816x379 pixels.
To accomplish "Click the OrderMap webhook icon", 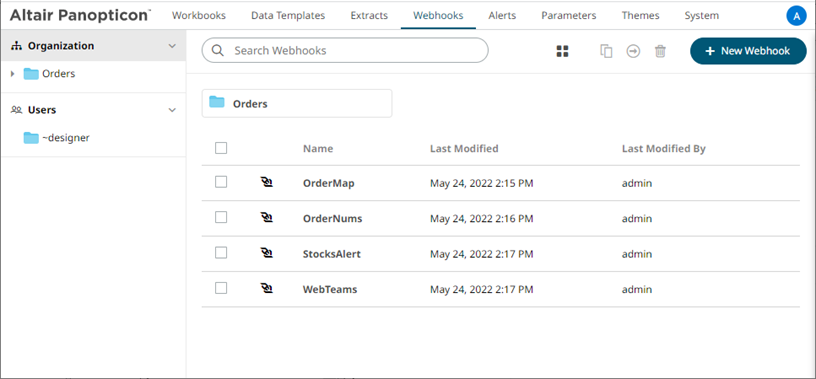I will [x=266, y=182].
